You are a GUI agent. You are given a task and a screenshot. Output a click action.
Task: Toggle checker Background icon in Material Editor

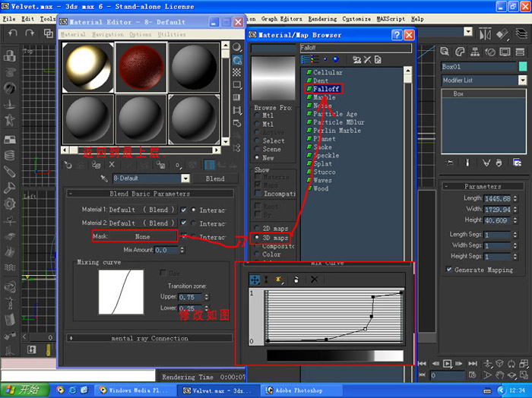click(237, 72)
